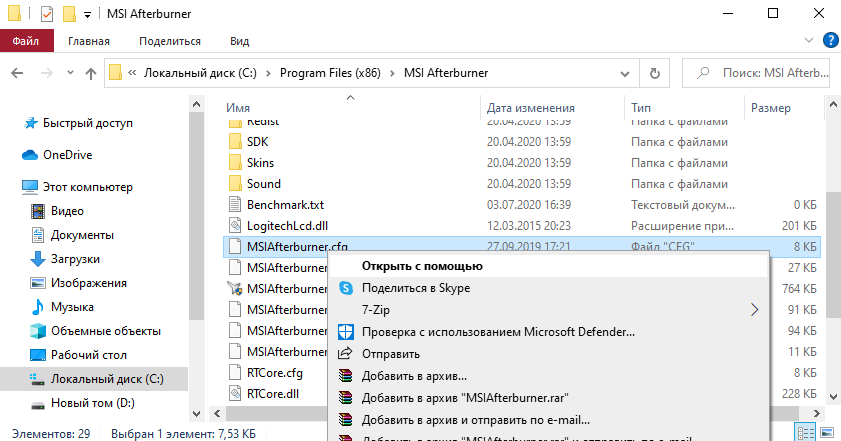This screenshot has height=441, width=841.
Task: Open quick access toolbar customize dropdown
Action: [x=87, y=14]
